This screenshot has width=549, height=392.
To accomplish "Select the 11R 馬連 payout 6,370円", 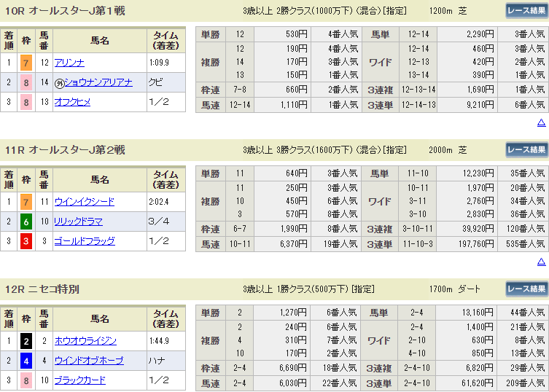I will point(294,244).
